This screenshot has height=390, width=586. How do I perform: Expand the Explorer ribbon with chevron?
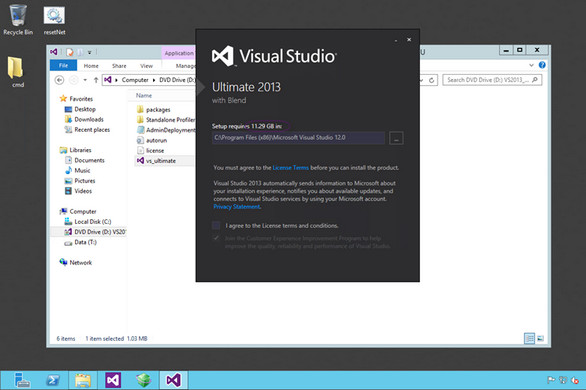click(531, 65)
